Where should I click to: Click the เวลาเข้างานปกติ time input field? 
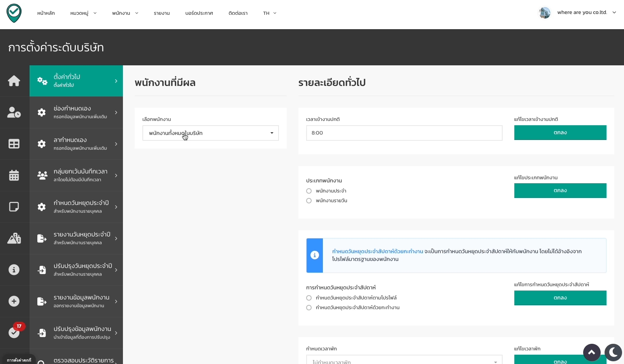[404, 133]
